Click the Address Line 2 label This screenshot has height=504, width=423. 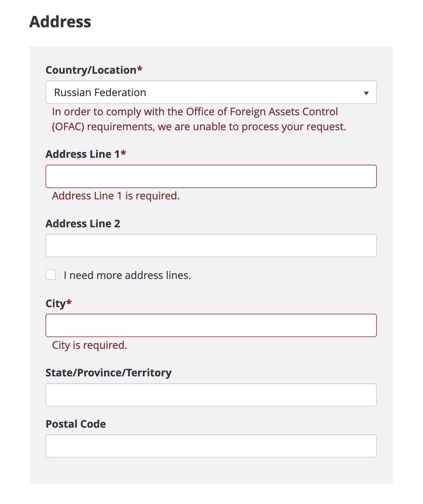pos(83,223)
